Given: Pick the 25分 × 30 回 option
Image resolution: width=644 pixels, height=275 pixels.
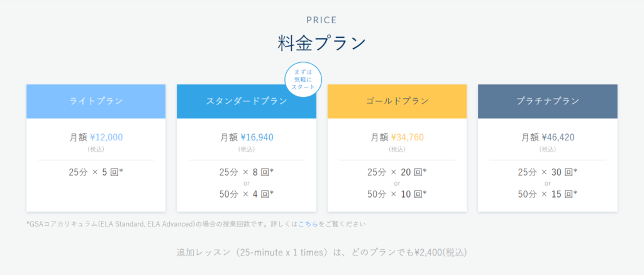Looking at the screenshot, I should (x=548, y=172).
